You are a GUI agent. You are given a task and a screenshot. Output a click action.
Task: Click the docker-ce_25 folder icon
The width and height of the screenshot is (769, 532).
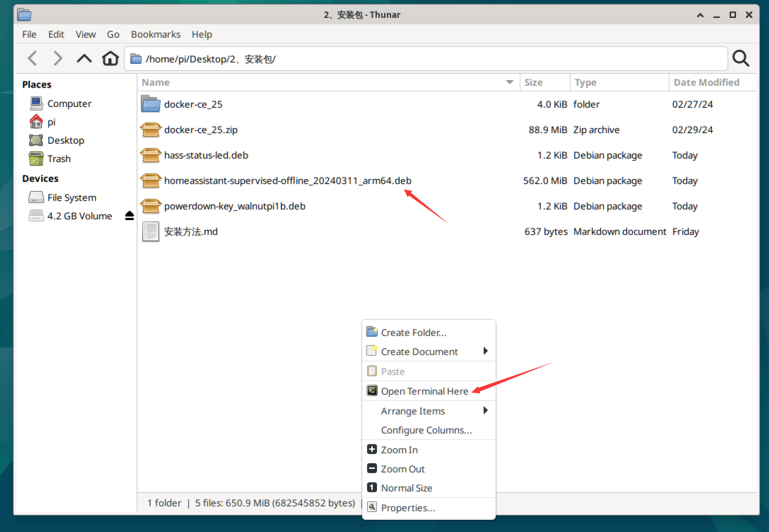151,104
